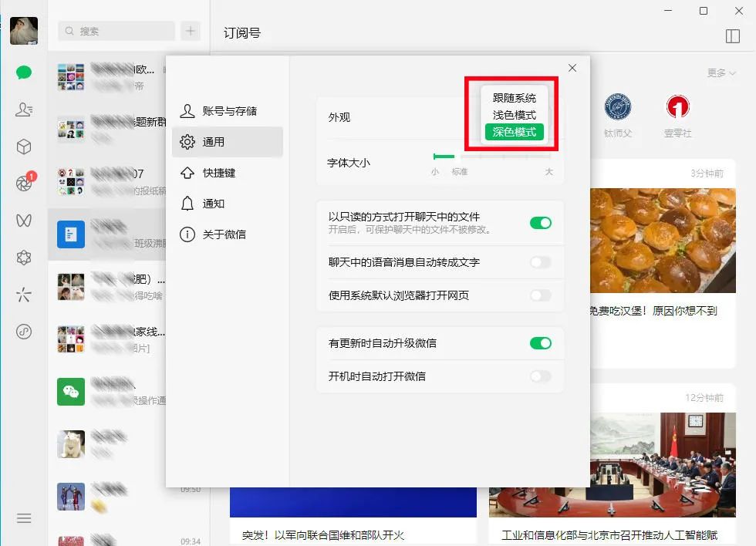This screenshot has height=546, width=756.
Task: Disable open chat files as read-only toggle
Action: (541, 223)
